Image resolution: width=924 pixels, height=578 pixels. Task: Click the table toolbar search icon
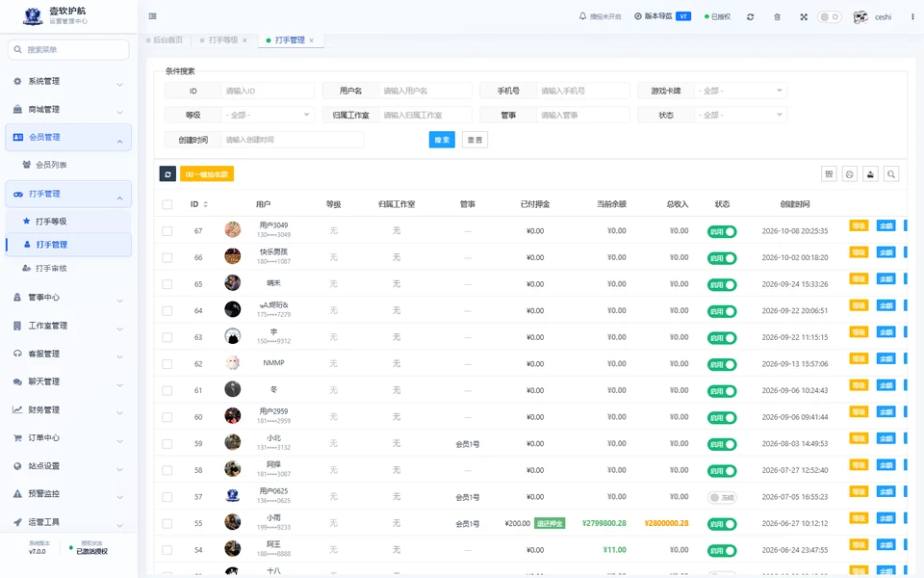tap(891, 174)
